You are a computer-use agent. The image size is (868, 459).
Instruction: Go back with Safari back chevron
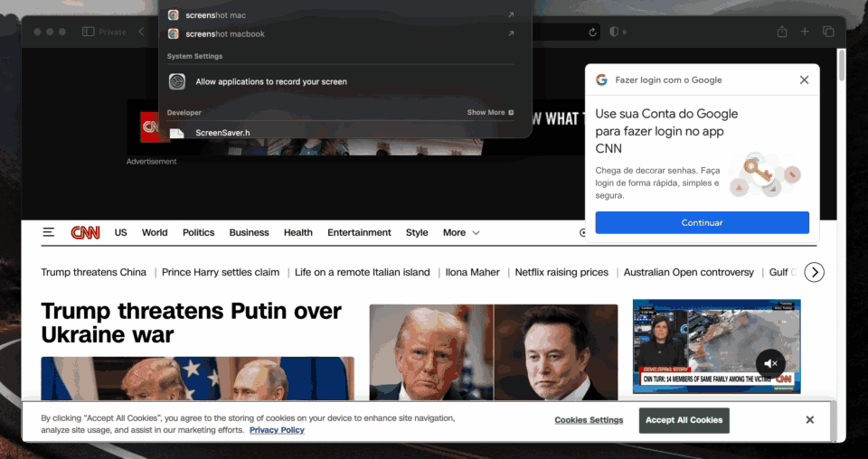tap(141, 32)
